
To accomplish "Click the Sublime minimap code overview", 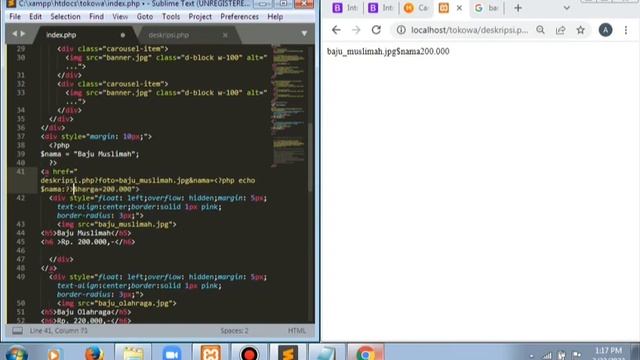I will [x=289, y=106].
